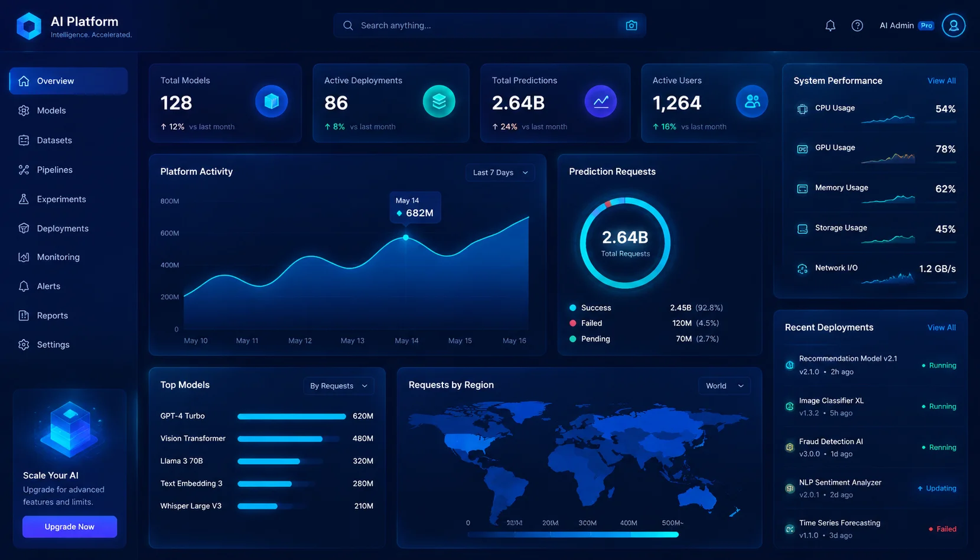Click the Llama 3 70B model row

coord(267,461)
